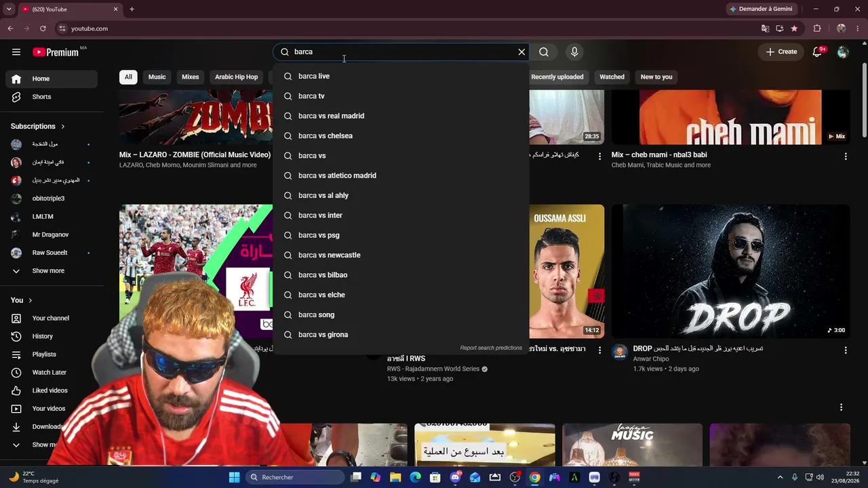The height and width of the screenshot is (488, 868).
Task: Choose suggestion 'barca vs girona'
Action: pos(401,335)
